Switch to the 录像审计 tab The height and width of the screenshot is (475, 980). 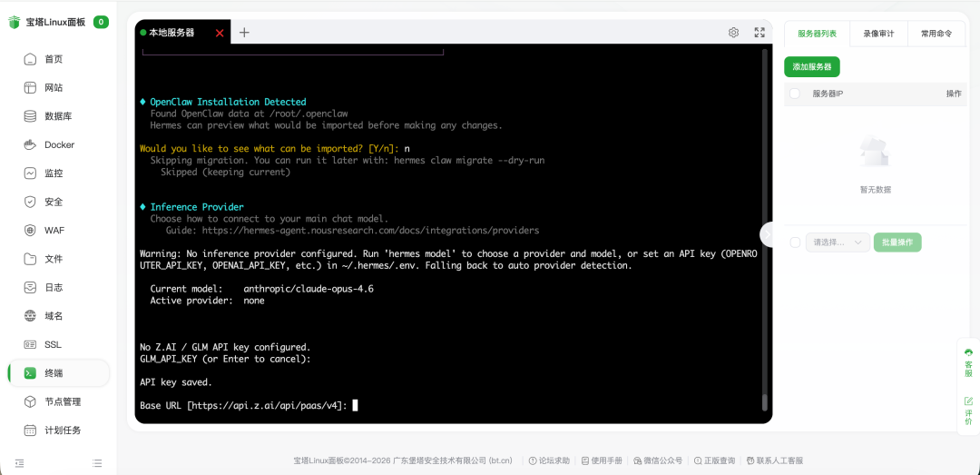click(878, 34)
